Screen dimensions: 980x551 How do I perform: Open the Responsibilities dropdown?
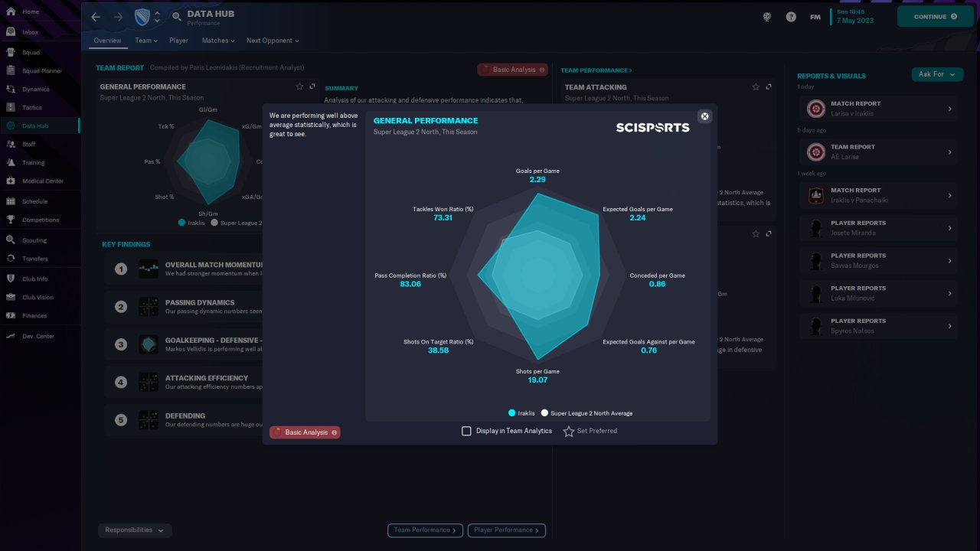point(135,530)
